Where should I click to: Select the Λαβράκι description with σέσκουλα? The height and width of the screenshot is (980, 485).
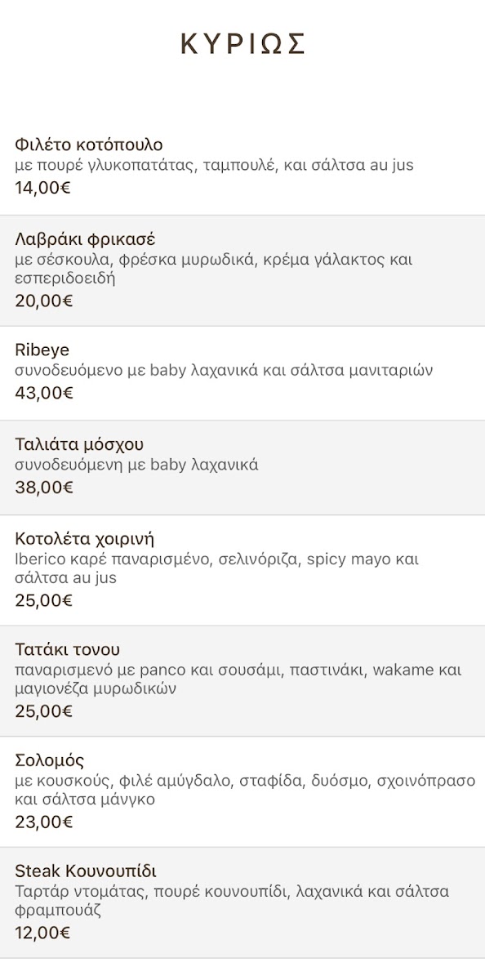coord(214,269)
